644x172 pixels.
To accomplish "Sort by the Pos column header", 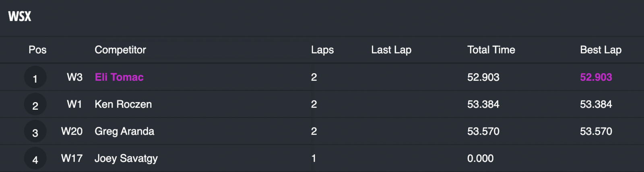I will 37,50.
